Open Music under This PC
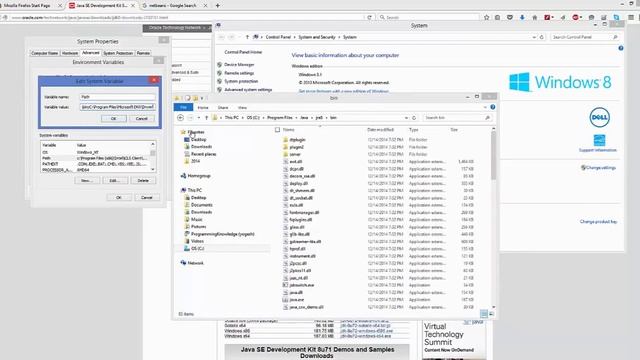640x360 pixels. click(196, 219)
